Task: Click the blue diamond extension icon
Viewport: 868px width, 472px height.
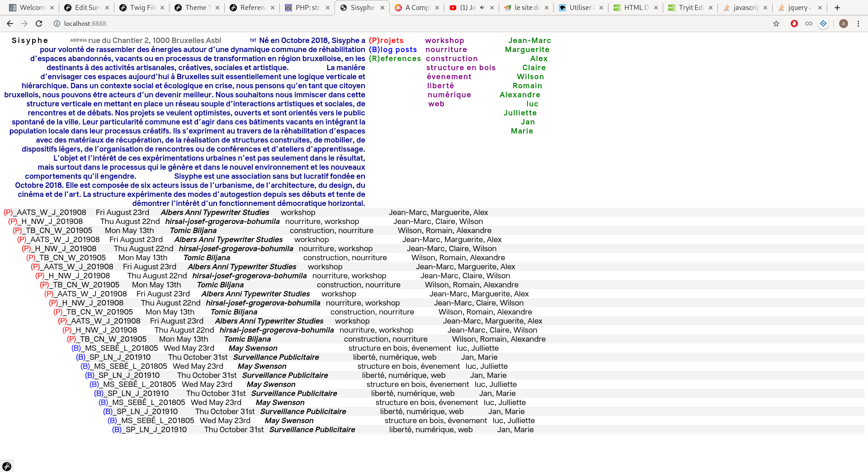Action: point(823,24)
